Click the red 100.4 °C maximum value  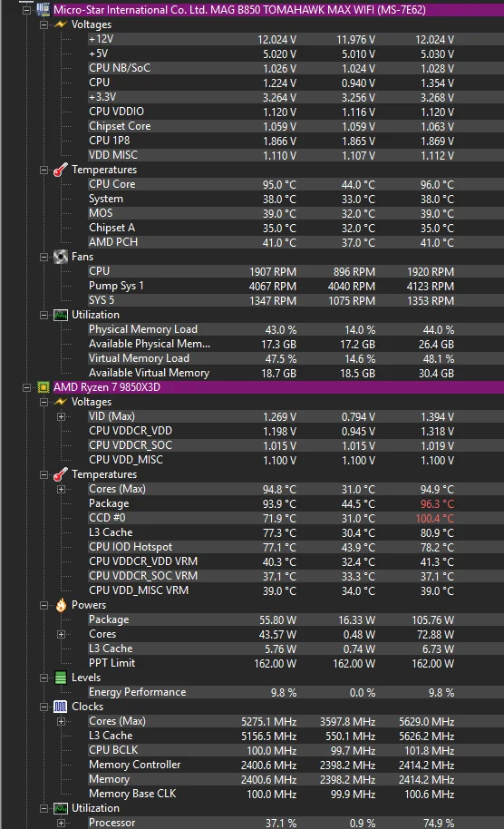click(x=435, y=519)
